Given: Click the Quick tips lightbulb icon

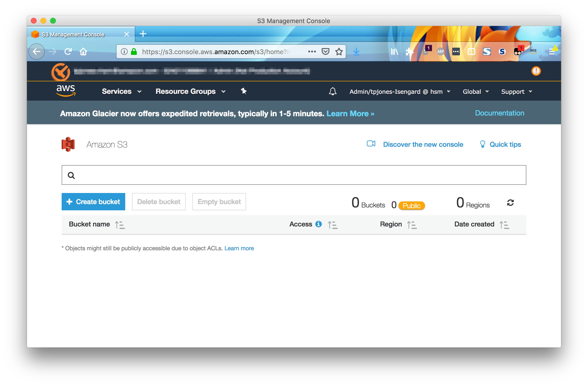Looking at the screenshot, I should 482,144.
